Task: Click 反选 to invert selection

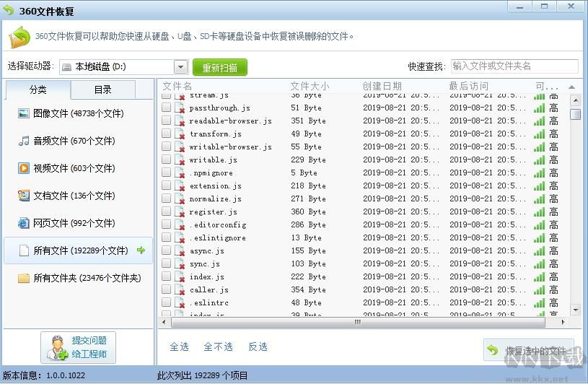Action: [x=258, y=346]
